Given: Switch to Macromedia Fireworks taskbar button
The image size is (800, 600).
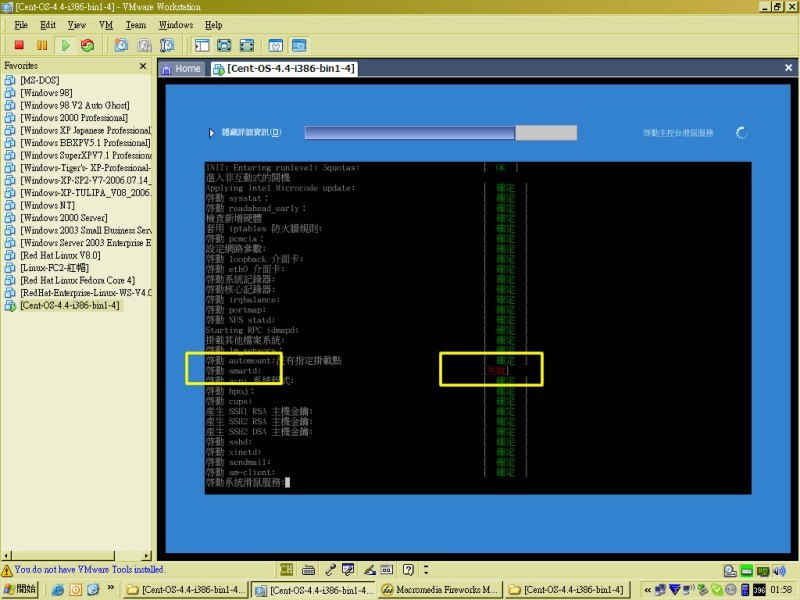Looking at the screenshot, I should [x=439, y=590].
